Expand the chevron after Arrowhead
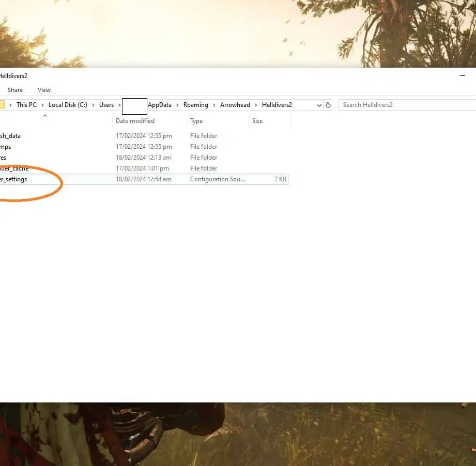The image size is (476, 466). pos(256,105)
